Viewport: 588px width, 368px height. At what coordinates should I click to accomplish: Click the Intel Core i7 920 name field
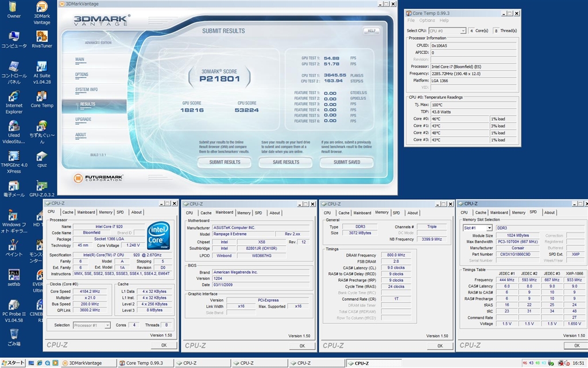pos(109,227)
